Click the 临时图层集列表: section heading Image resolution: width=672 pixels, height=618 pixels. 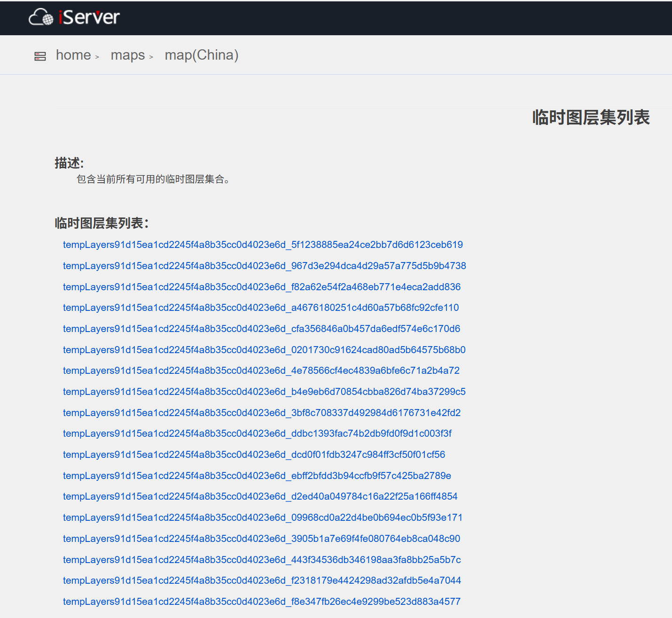(x=102, y=223)
